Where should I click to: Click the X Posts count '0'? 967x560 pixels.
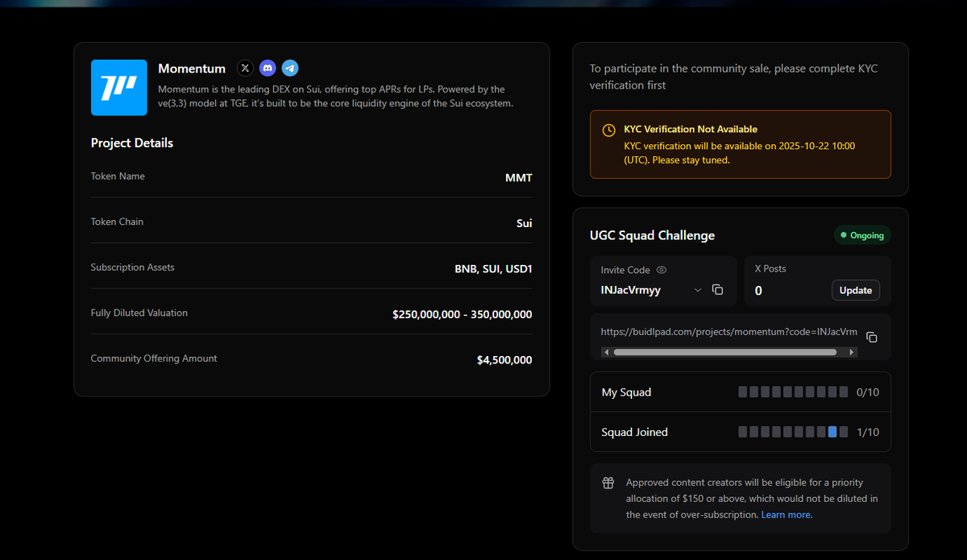[x=758, y=291]
